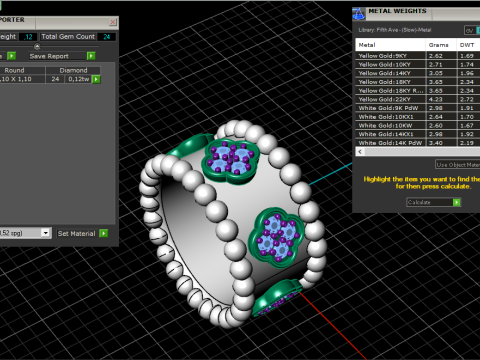Click the middle green gem cluster on ring
The width and height of the screenshot is (480, 360).
(x=277, y=237)
